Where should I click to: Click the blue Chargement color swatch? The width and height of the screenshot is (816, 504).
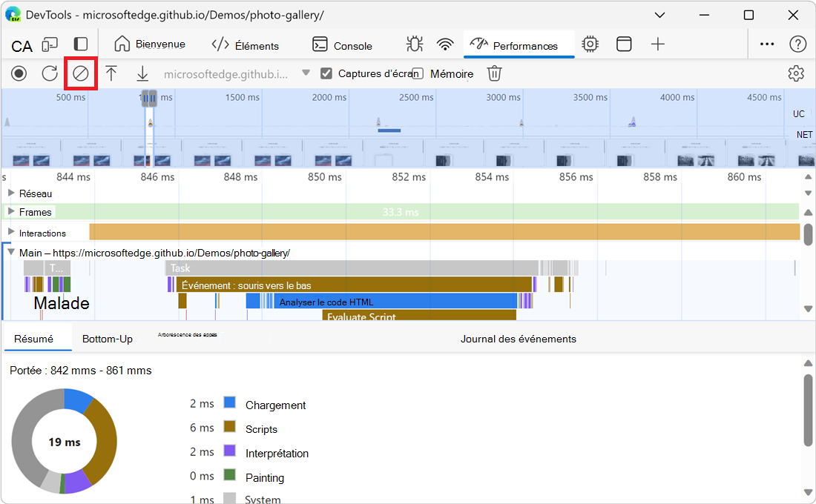229,402
